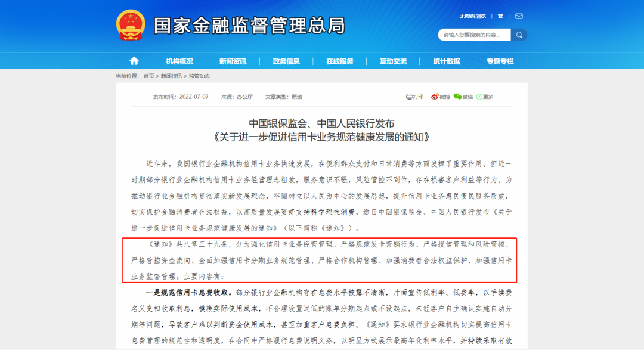The height and width of the screenshot is (350, 644).
Task: Open the 新闻资讯 menu
Action: click(x=233, y=61)
